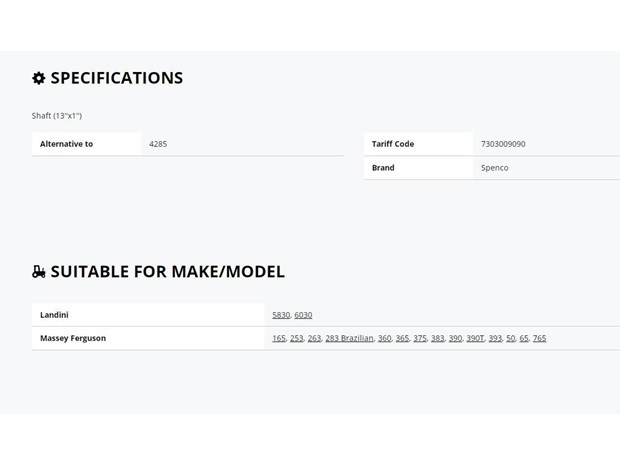Follow the 390T model link
This screenshot has width=620, height=465.
[475, 338]
